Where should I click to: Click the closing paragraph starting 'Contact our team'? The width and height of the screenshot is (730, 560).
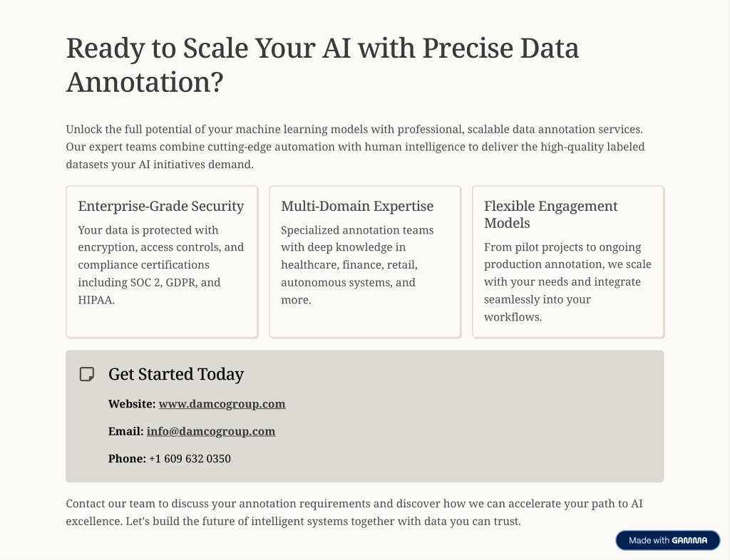[355, 512]
